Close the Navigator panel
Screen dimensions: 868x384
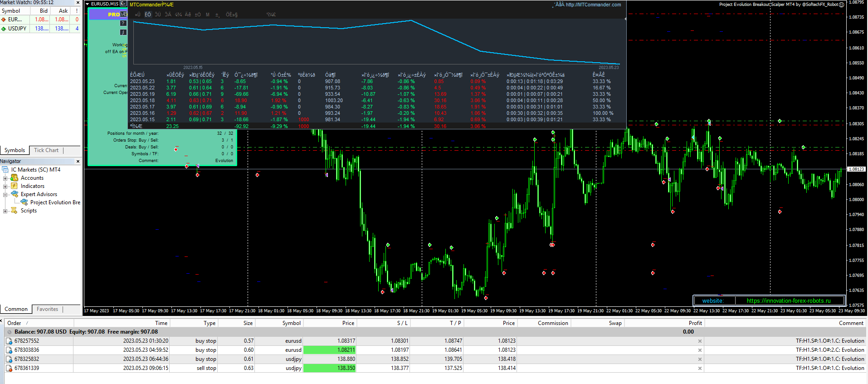[78, 161]
